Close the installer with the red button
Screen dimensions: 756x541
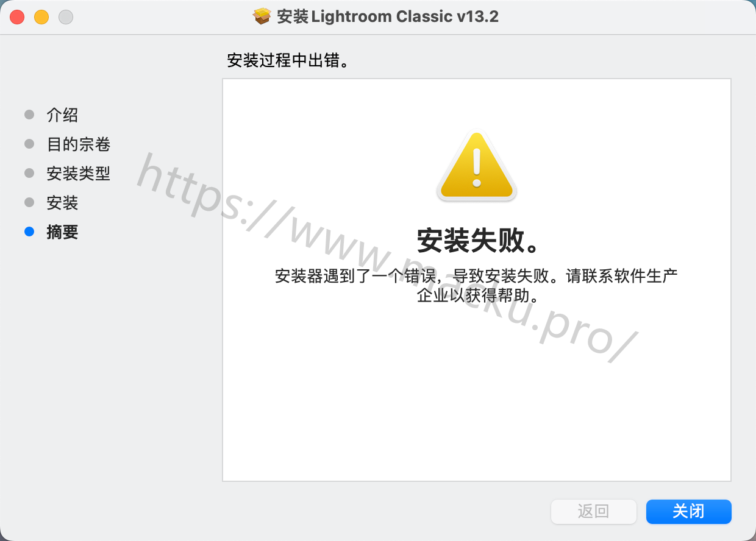pyautogui.click(x=17, y=17)
